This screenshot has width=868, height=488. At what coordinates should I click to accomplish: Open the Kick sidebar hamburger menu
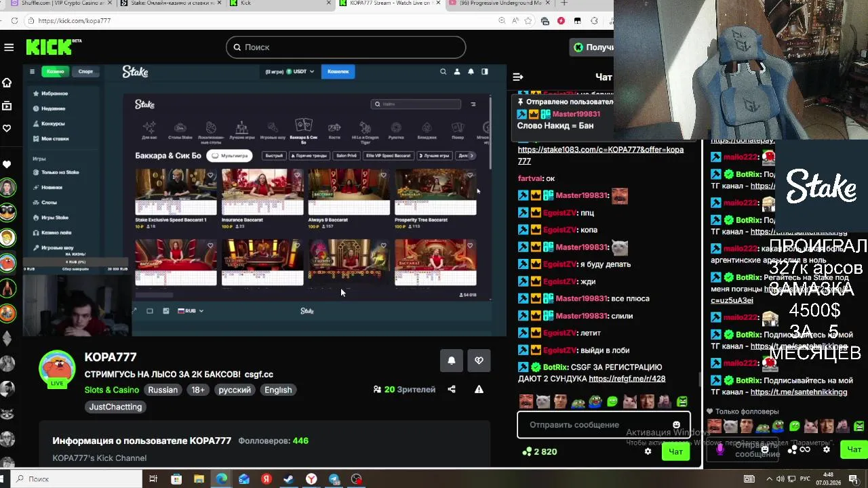[x=9, y=47]
